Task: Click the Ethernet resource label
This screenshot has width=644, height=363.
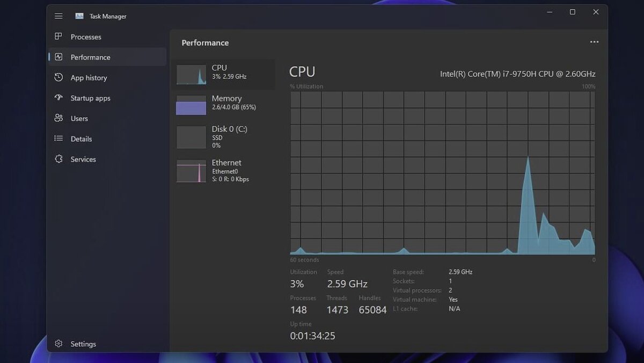Action: point(226,163)
